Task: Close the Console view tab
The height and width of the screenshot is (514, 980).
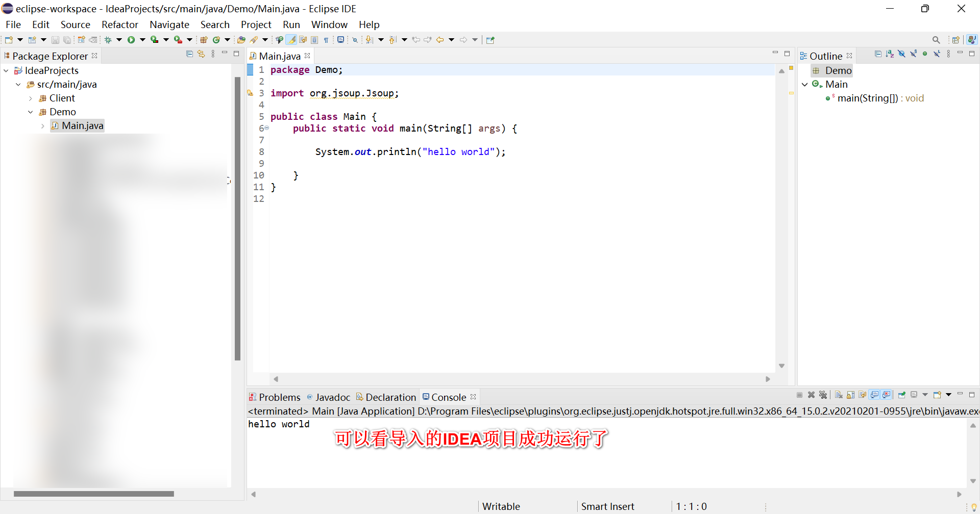Action: [x=473, y=397]
